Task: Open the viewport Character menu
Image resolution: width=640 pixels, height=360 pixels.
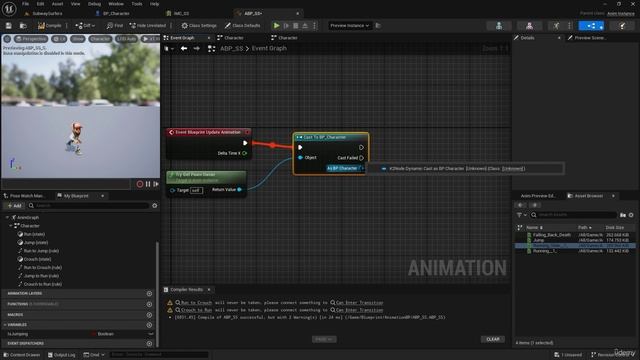Action: click(x=100, y=39)
